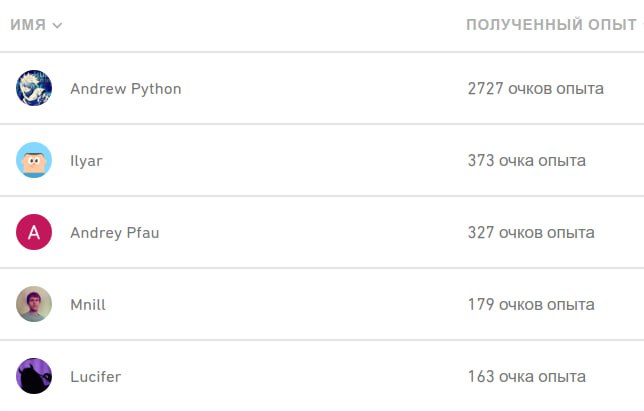Open Mnill's profile name link
This screenshot has width=644, height=411.
pos(88,305)
